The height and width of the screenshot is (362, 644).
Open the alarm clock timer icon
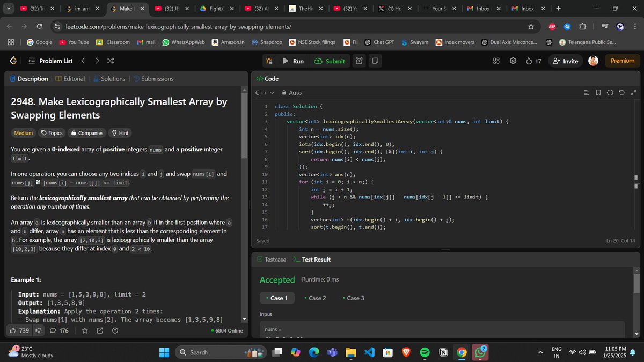coord(359,61)
